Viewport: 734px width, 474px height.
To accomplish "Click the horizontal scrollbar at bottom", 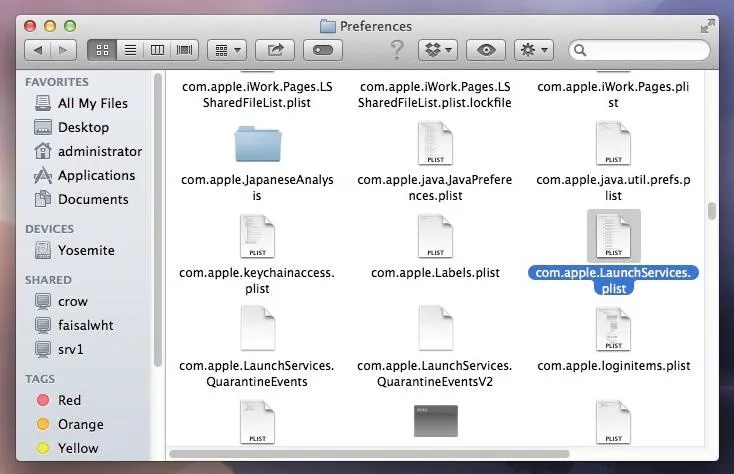I will 369,454.
